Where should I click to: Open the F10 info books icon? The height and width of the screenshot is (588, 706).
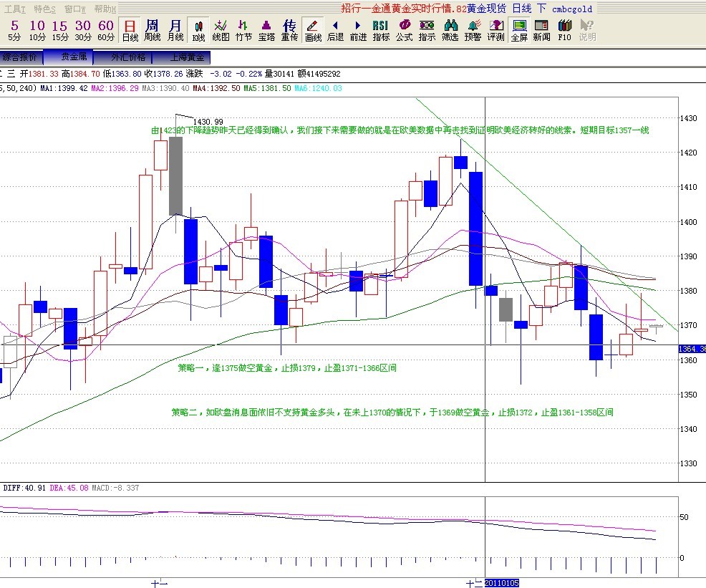tap(565, 31)
